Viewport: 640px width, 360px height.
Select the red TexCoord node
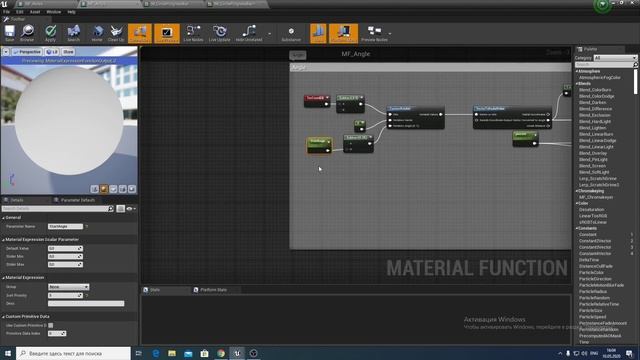[x=317, y=101]
